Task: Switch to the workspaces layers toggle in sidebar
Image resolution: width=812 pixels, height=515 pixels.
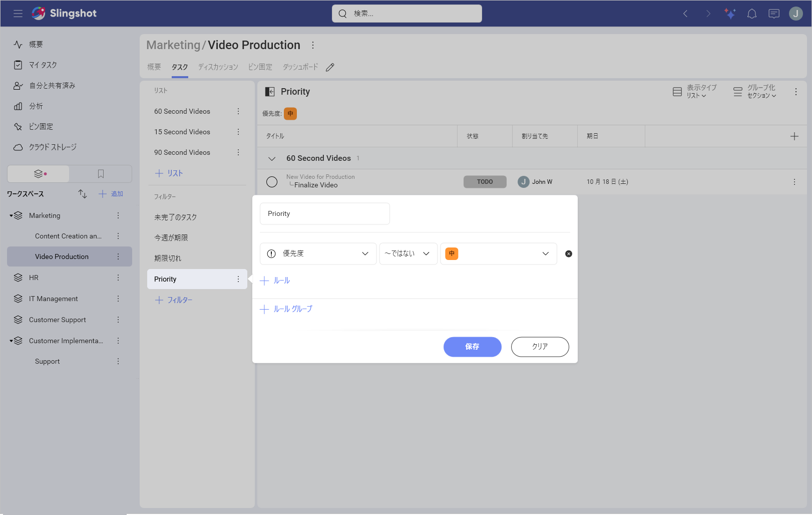Action: (x=38, y=173)
